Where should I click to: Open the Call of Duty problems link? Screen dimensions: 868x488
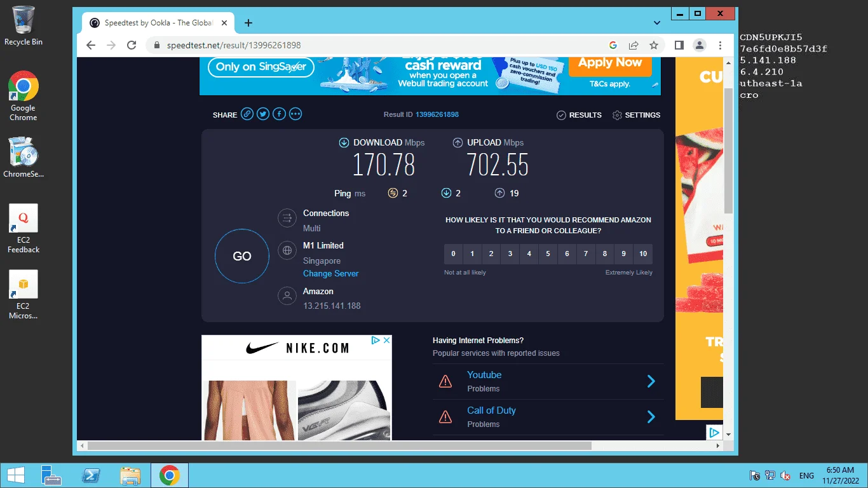491,410
